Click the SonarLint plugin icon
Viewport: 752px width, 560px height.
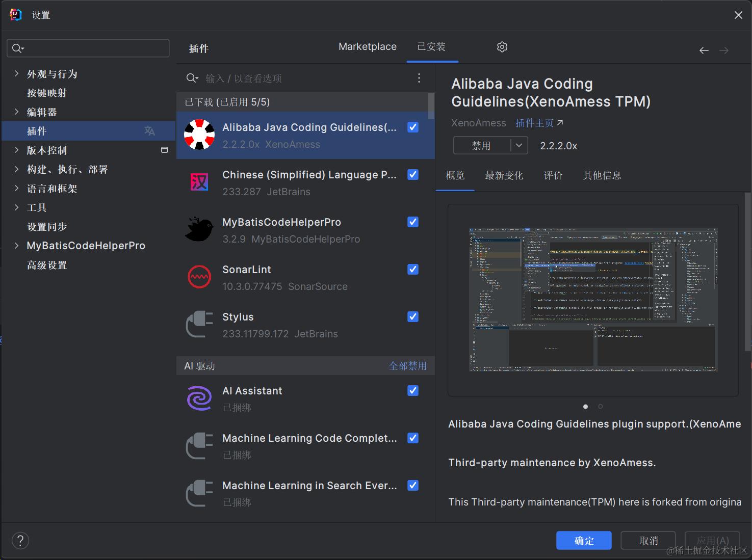199,277
